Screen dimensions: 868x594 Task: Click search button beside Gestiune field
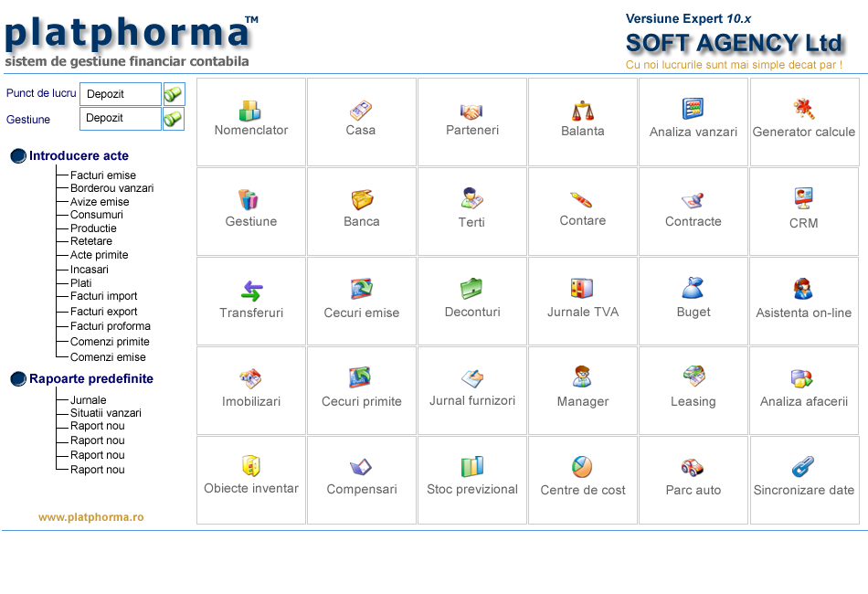pyautogui.click(x=174, y=119)
